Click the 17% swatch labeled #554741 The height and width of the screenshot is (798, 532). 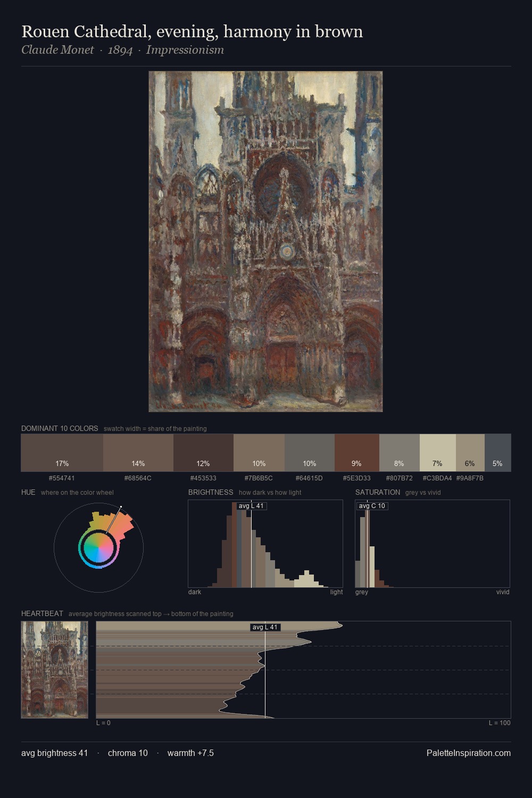click(x=62, y=453)
